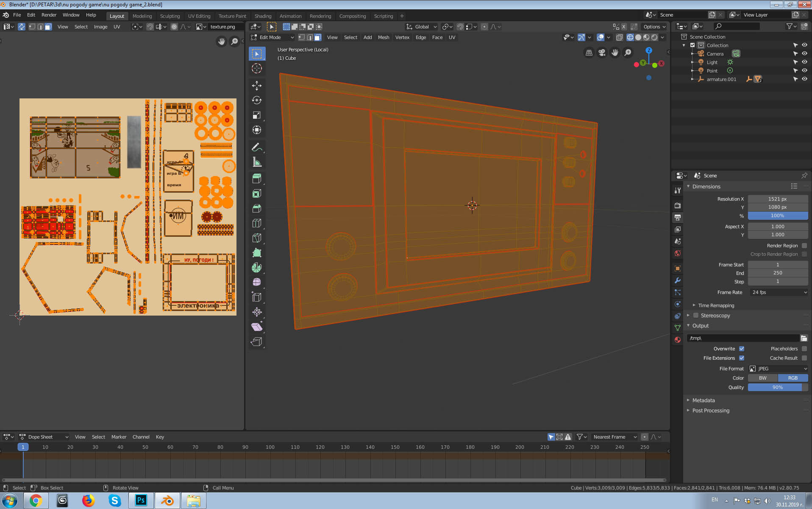
Task: Open the Render menu
Action: 49,15
